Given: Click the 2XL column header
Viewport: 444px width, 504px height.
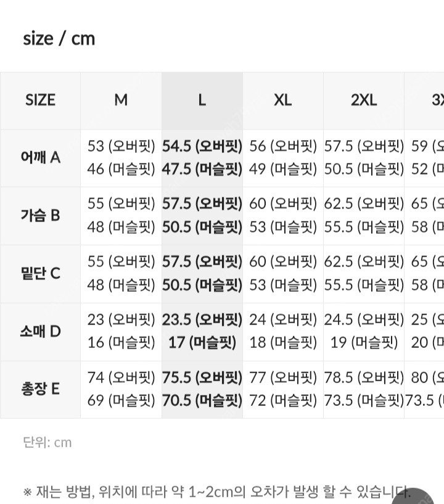Looking at the screenshot, I should 363,100.
